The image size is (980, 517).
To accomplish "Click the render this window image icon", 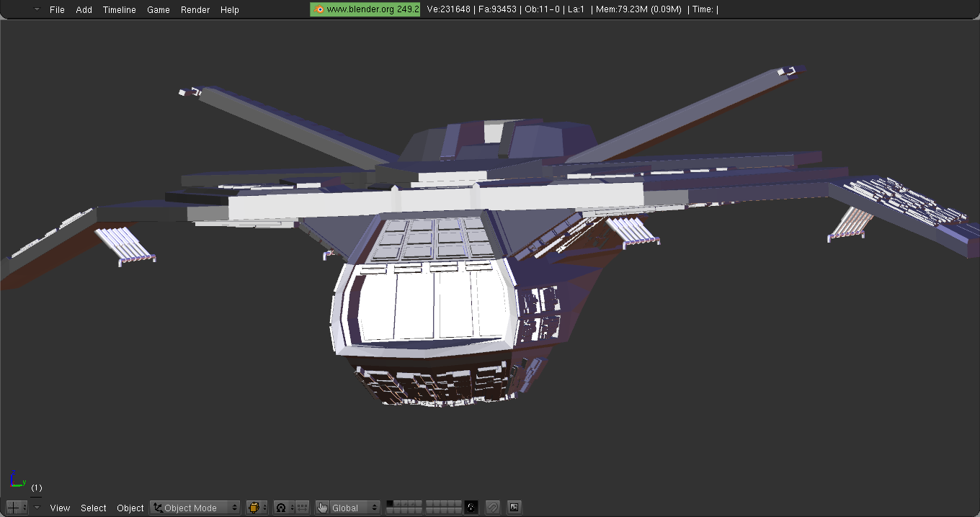I will click(x=514, y=508).
